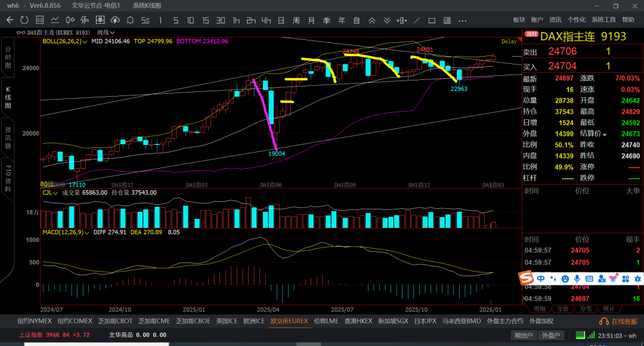The height and width of the screenshot is (346, 644).
Task: Click the 外盘户 account button
Action: [x=551, y=335]
